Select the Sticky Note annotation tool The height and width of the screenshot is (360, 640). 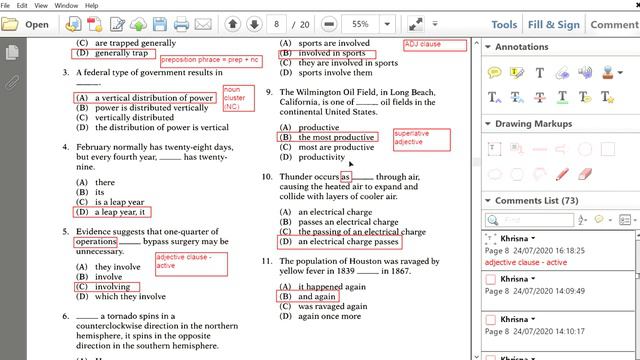(494, 73)
